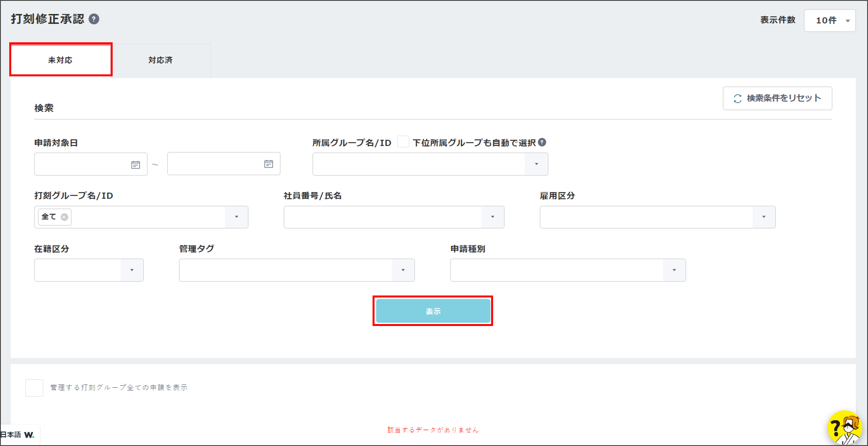Expand the 在籍区分 dropdown
The image size is (868, 446).
click(132, 270)
